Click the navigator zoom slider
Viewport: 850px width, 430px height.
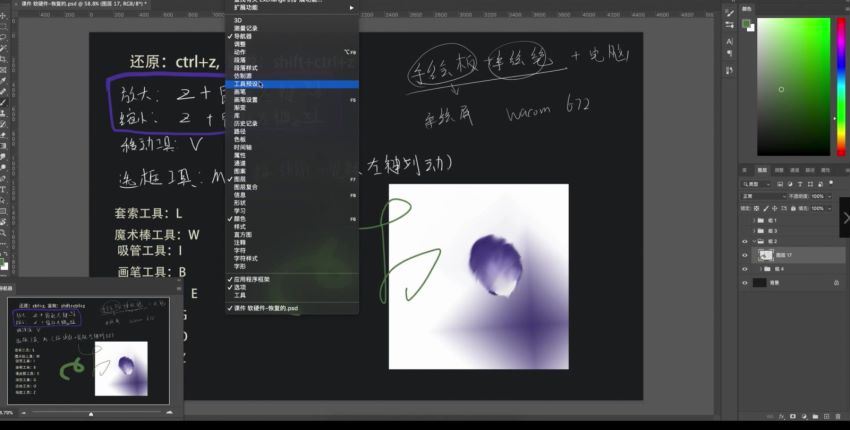[x=91, y=413]
